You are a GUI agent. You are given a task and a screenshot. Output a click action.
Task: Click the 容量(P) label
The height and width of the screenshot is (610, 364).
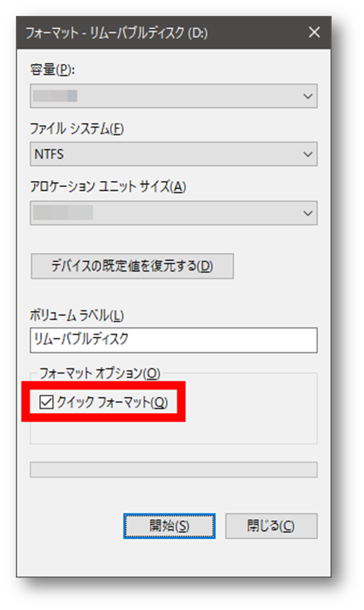click(51, 70)
